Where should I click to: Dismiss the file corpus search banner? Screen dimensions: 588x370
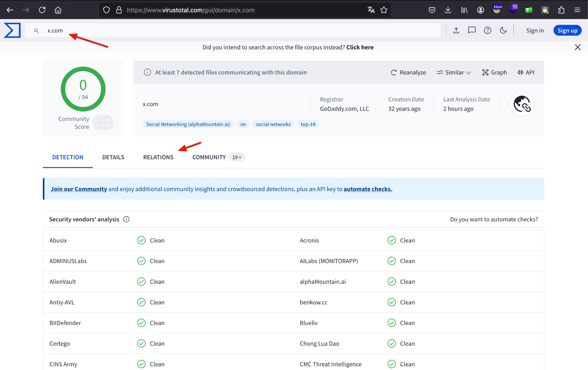(578, 47)
